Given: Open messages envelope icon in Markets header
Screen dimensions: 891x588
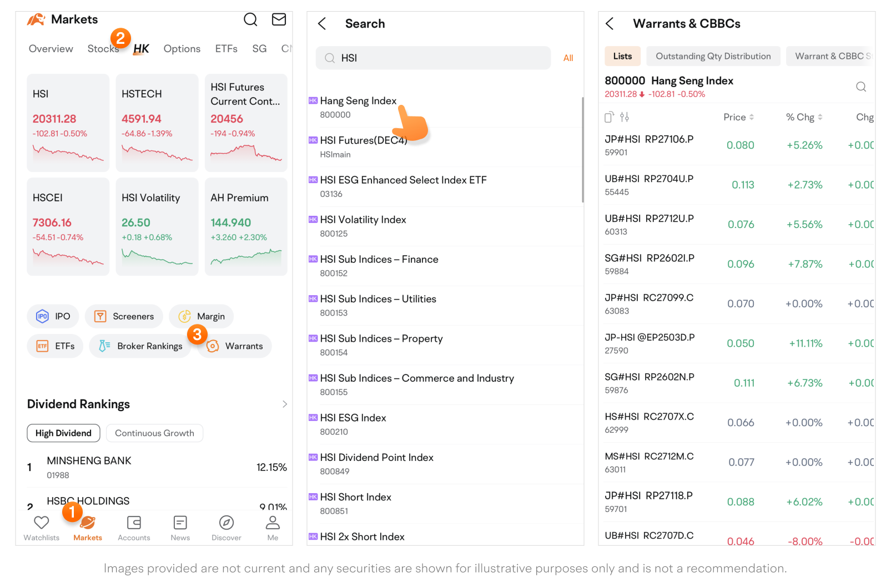Looking at the screenshot, I should tap(279, 19).
